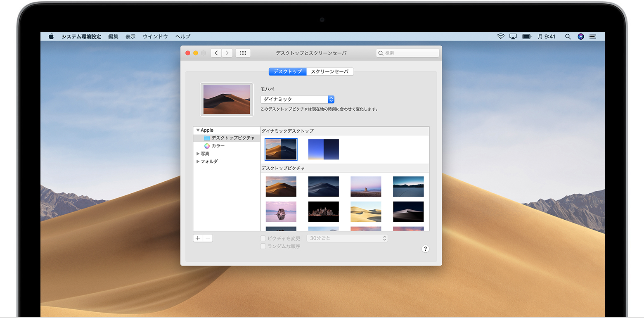This screenshot has width=644, height=318.
Task: Open the ダイナミック popup menu
Action: tap(297, 99)
